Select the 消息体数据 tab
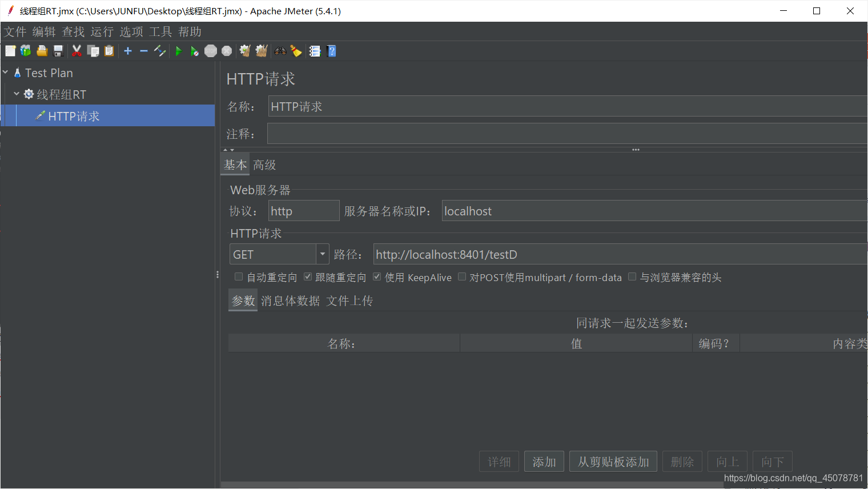Screen dimensions: 868x489 coord(290,300)
